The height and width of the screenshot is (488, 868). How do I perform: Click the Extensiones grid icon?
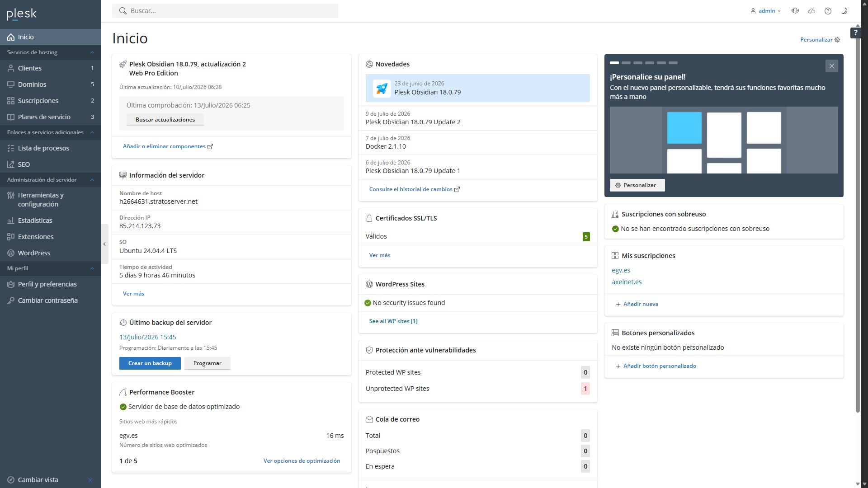pyautogui.click(x=11, y=237)
